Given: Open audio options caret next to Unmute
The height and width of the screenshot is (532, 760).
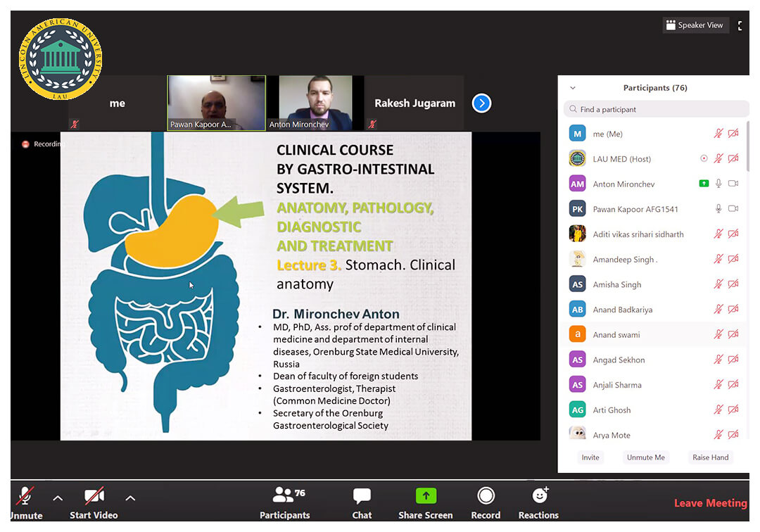Looking at the screenshot, I should click(58, 498).
